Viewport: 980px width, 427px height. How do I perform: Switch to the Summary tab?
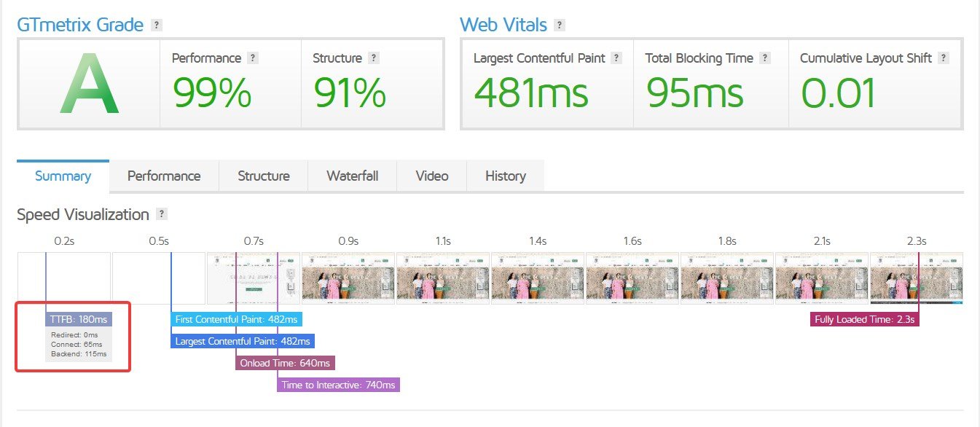click(63, 176)
